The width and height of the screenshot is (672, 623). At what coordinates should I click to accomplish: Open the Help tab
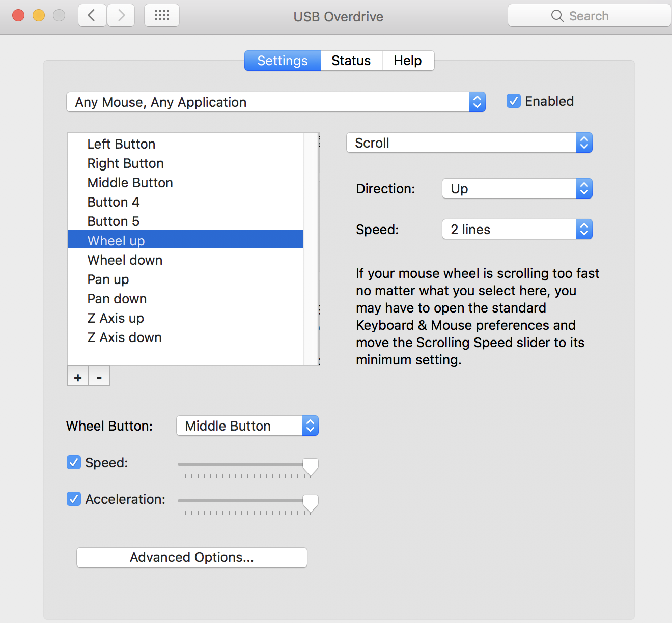[408, 61]
